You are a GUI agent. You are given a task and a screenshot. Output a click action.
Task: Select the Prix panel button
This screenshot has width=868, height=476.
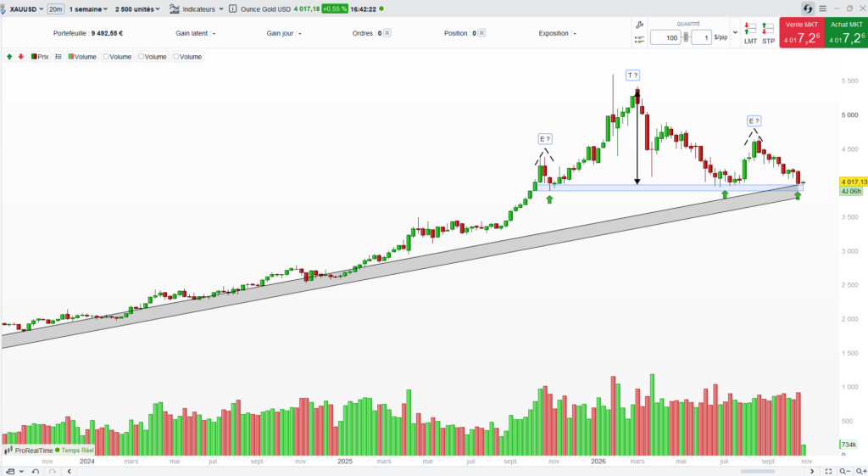(x=40, y=57)
